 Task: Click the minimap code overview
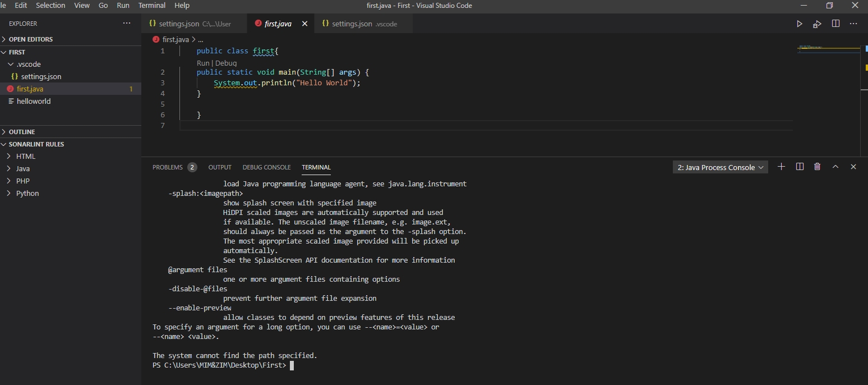[x=829, y=48]
